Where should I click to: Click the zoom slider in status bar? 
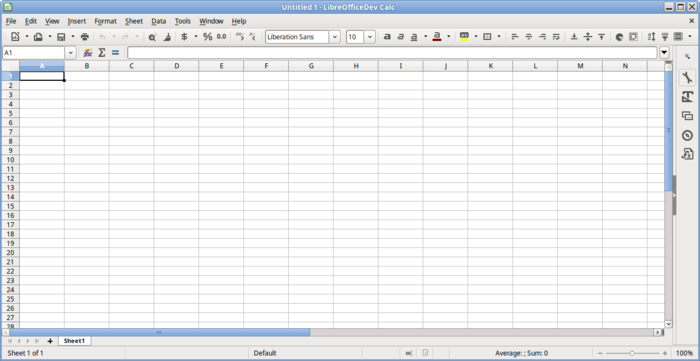(632, 353)
